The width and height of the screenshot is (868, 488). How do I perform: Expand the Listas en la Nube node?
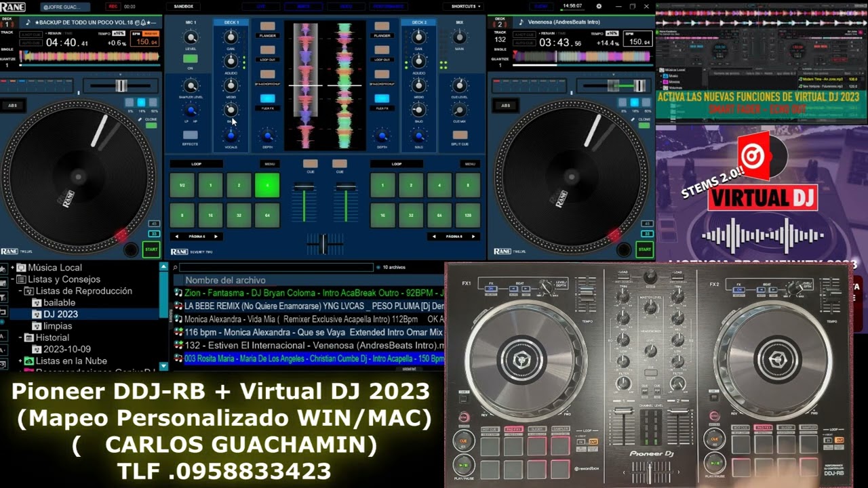[x=20, y=361]
